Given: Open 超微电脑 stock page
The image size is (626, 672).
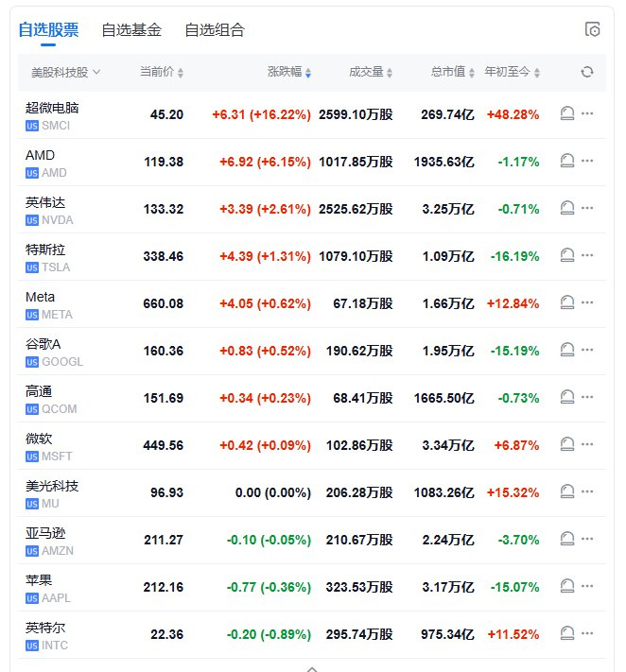Looking at the screenshot, I should [52, 108].
